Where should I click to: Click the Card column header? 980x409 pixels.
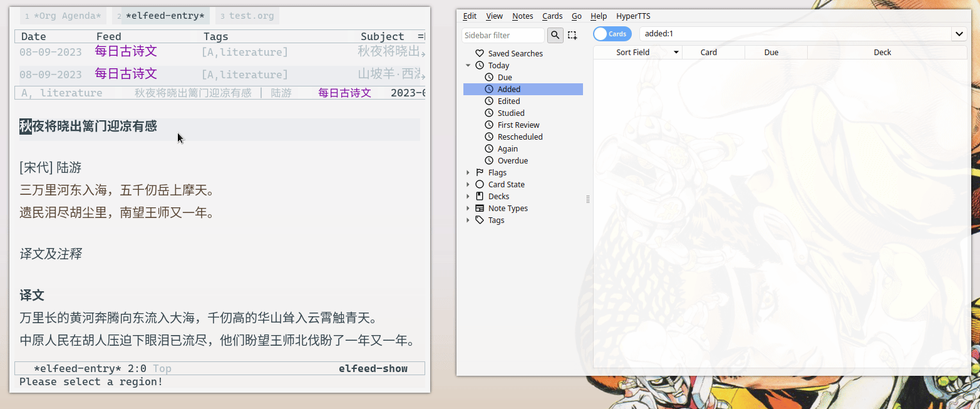click(x=713, y=52)
